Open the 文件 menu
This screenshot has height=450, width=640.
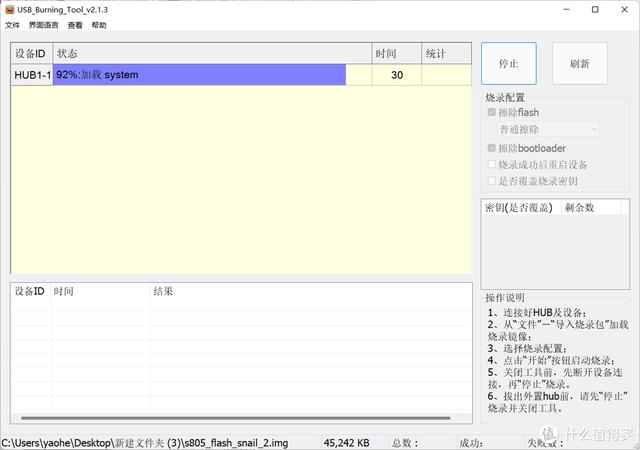coord(12,25)
